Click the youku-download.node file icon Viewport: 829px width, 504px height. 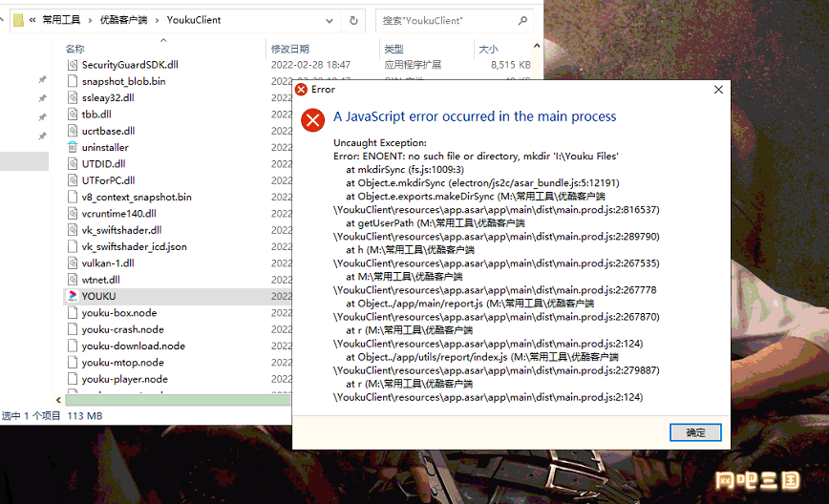[73, 346]
